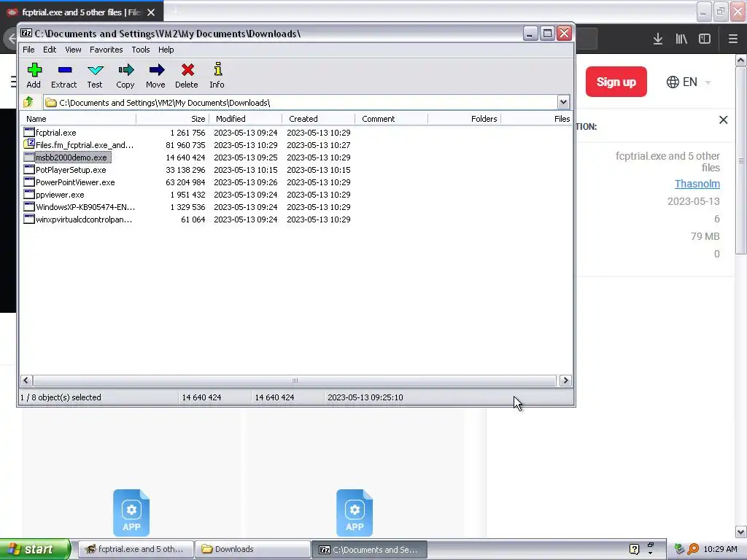
Task: Click the horizontal scrollbar left arrow
Action: click(x=26, y=380)
